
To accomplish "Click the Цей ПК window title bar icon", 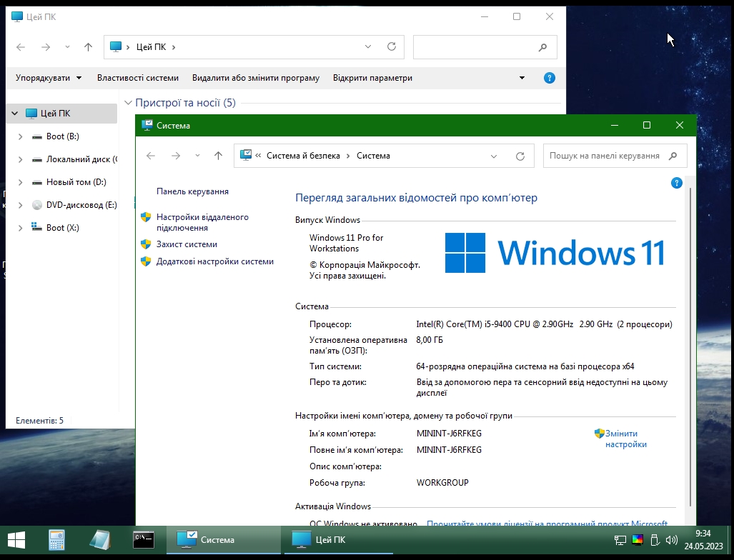I will (x=17, y=17).
